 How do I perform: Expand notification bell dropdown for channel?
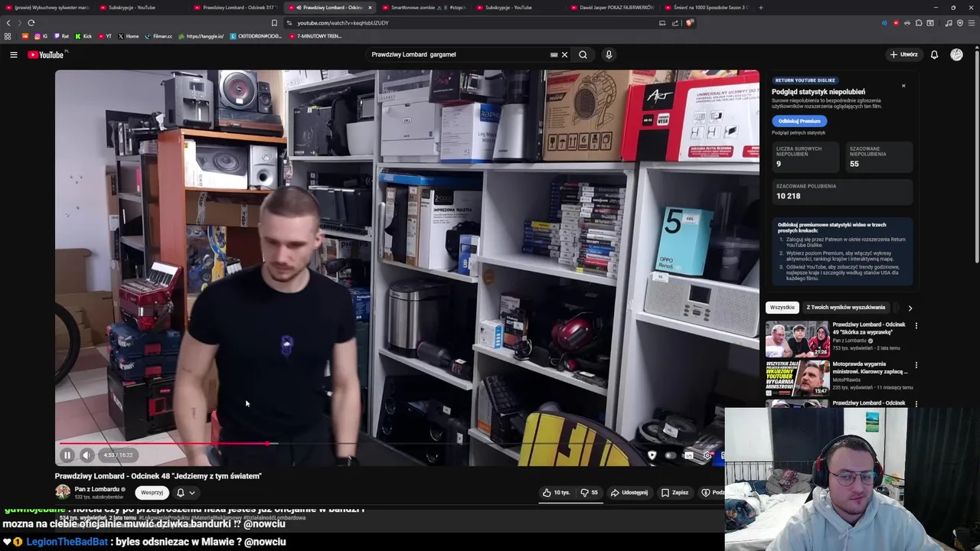tap(186, 493)
